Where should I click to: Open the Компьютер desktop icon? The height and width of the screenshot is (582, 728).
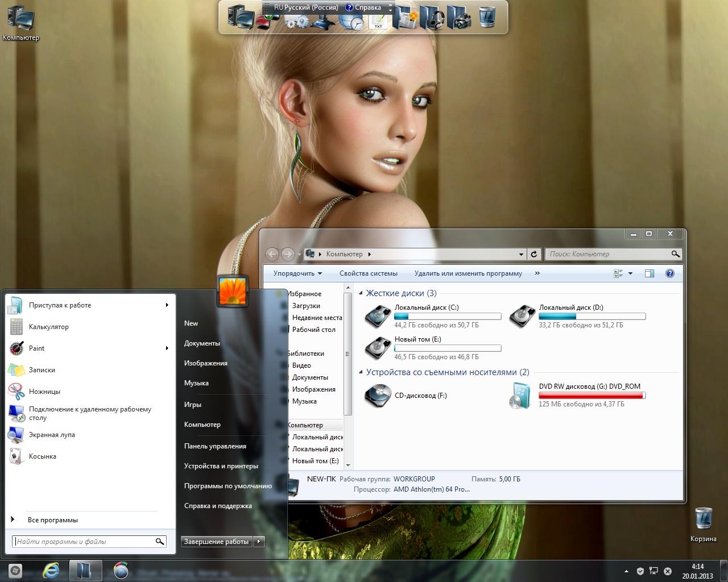tap(20, 23)
